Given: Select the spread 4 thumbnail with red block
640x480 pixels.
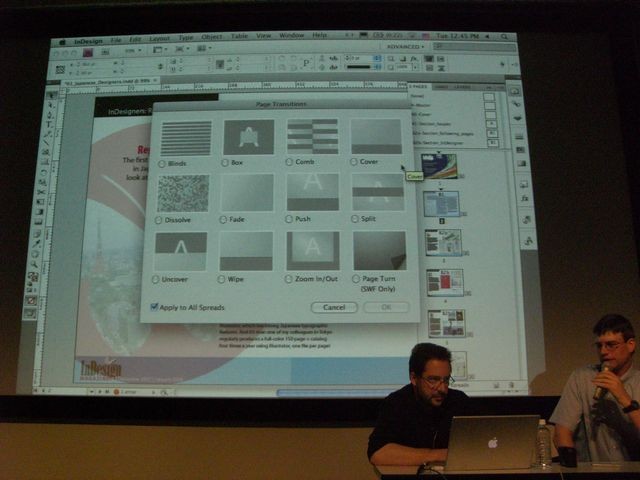Looking at the screenshot, I should pos(445,282).
